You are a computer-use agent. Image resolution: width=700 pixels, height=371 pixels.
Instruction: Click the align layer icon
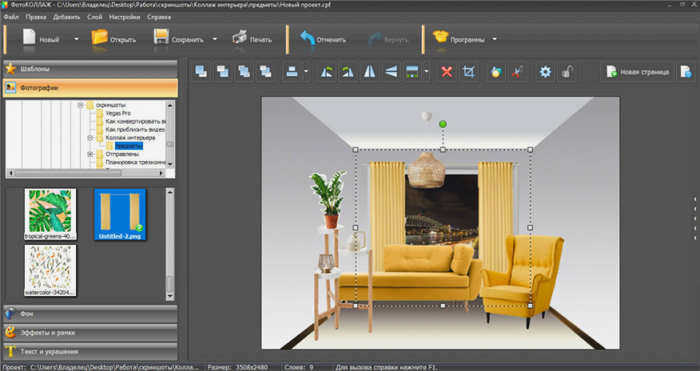point(292,71)
